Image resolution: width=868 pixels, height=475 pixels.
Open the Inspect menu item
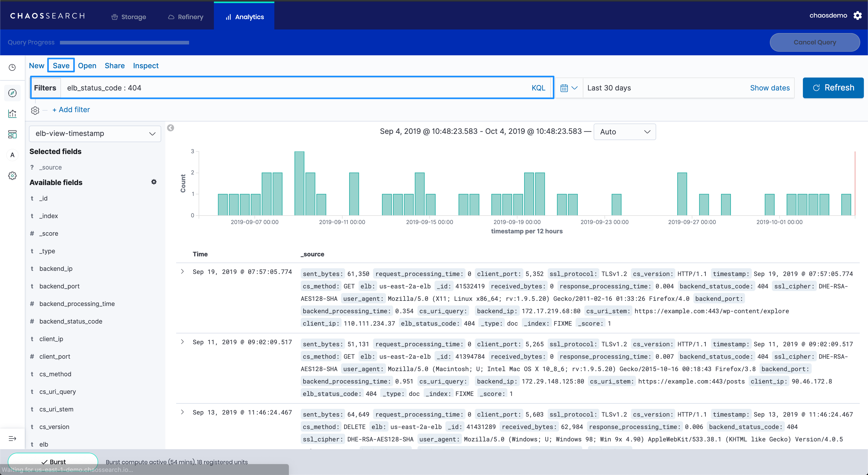(145, 66)
